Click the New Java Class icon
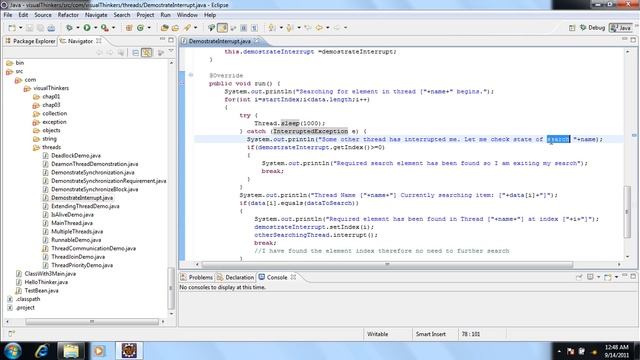 tap(140, 28)
